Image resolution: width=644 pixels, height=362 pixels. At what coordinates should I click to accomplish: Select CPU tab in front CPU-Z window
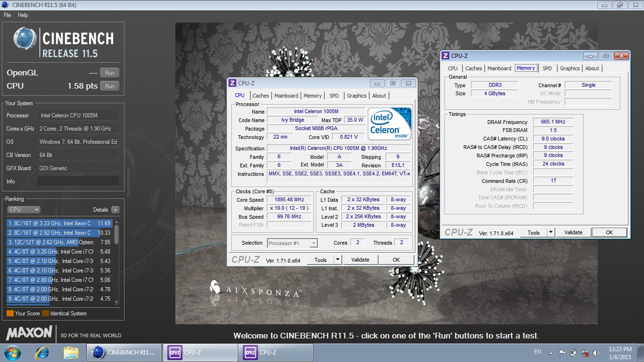(x=240, y=95)
